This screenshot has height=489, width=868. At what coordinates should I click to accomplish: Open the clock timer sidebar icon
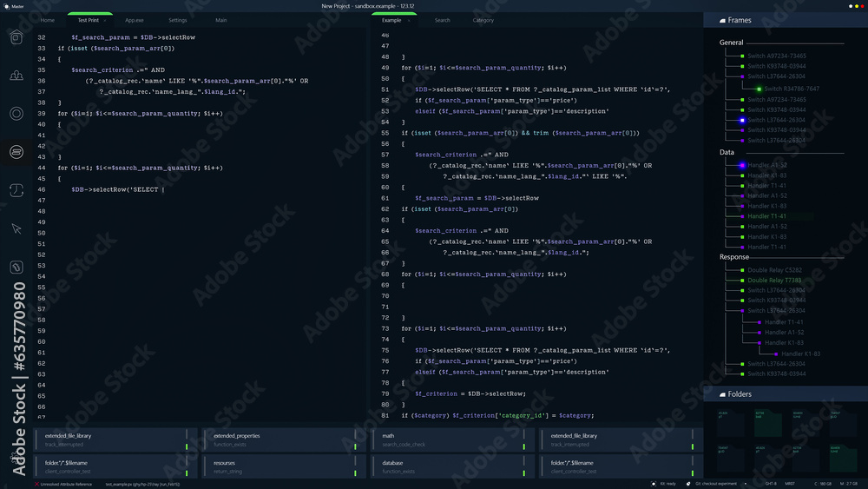pyautogui.click(x=16, y=190)
